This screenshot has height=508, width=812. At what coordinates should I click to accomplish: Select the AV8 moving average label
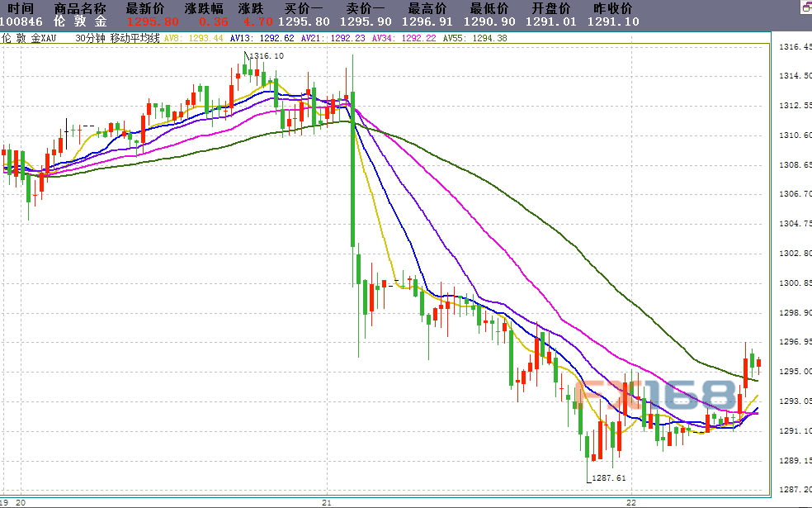[x=194, y=38]
